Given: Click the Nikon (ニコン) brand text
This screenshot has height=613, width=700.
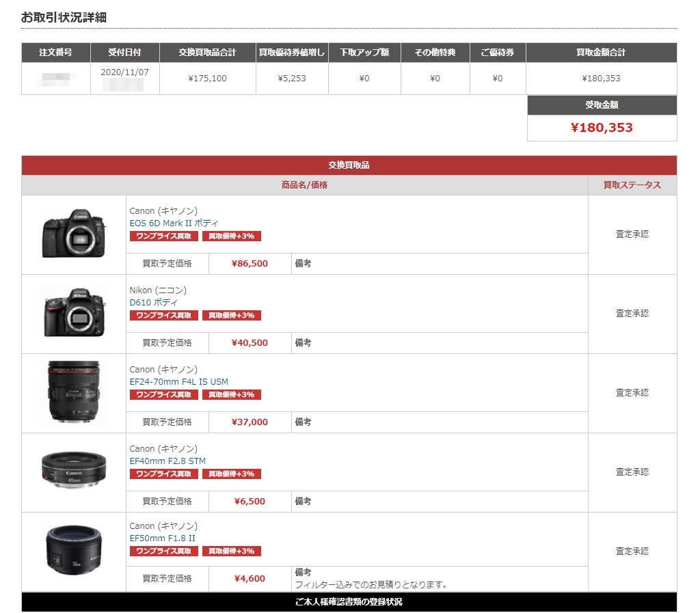Looking at the screenshot, I should (x=158, y=290).
